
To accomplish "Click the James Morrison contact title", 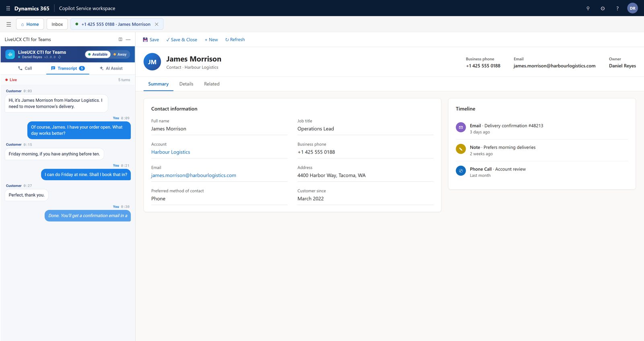I will 194,59.
